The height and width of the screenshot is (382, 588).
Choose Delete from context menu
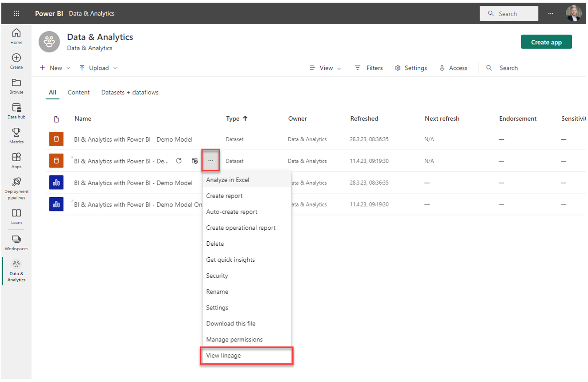point(247,244)
